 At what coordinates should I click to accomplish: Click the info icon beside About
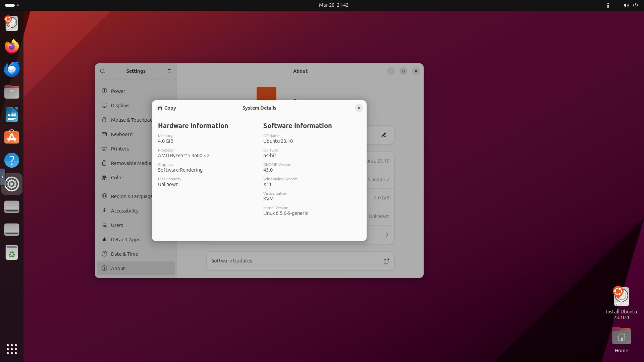coord(104,268)
